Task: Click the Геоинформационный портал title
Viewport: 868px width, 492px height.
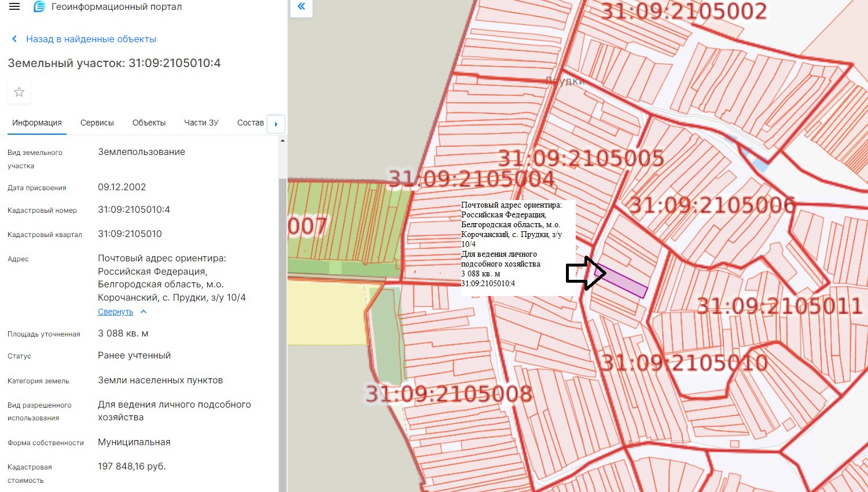Action: point(116,7)
